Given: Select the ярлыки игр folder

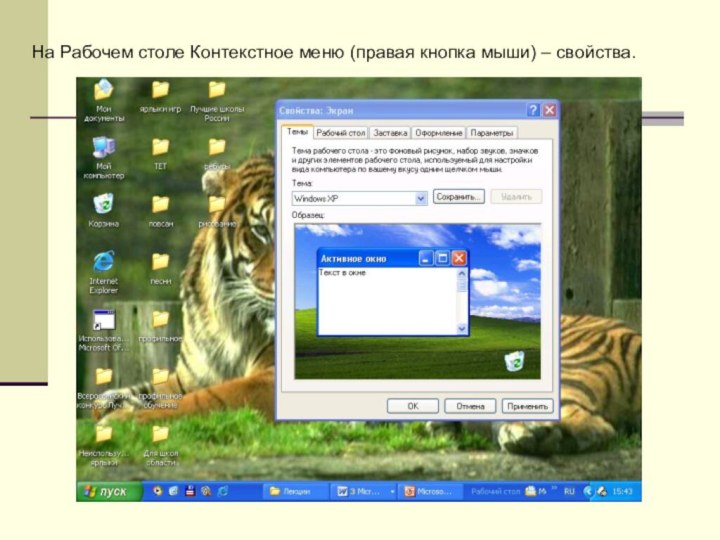Looking at the screenshot, I should click(160, 92).
